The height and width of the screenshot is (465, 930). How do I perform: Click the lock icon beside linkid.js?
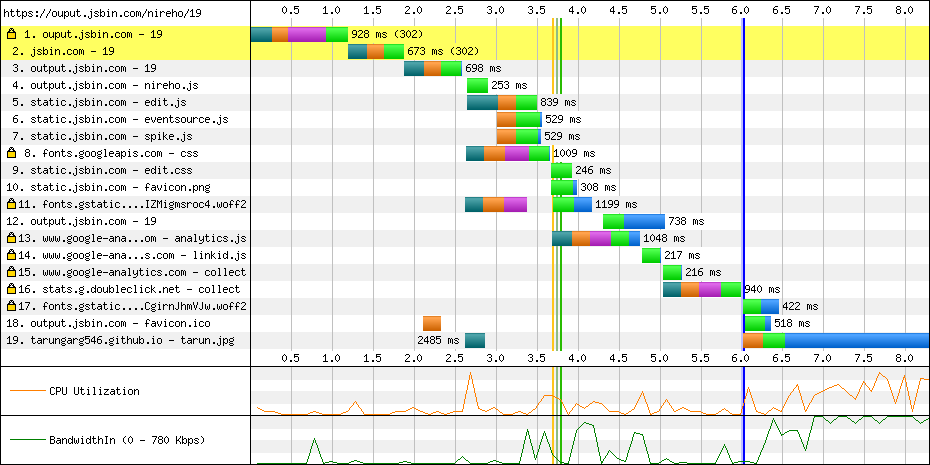point(11,256)
